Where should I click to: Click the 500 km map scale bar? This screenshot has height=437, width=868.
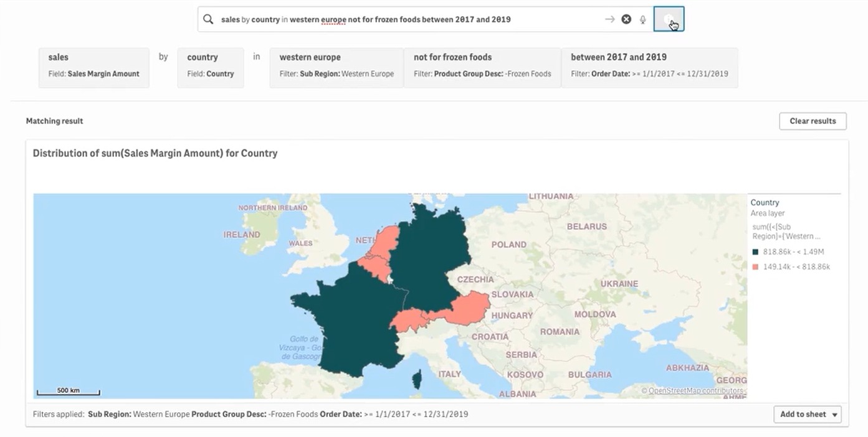(69, 391)
